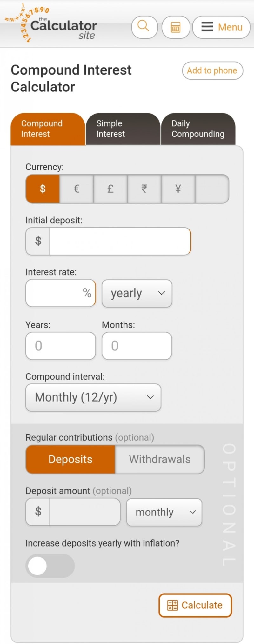Click the Calculate button
Screen dimensions: 254x644
pyautogui.click(x=195, y=605)
